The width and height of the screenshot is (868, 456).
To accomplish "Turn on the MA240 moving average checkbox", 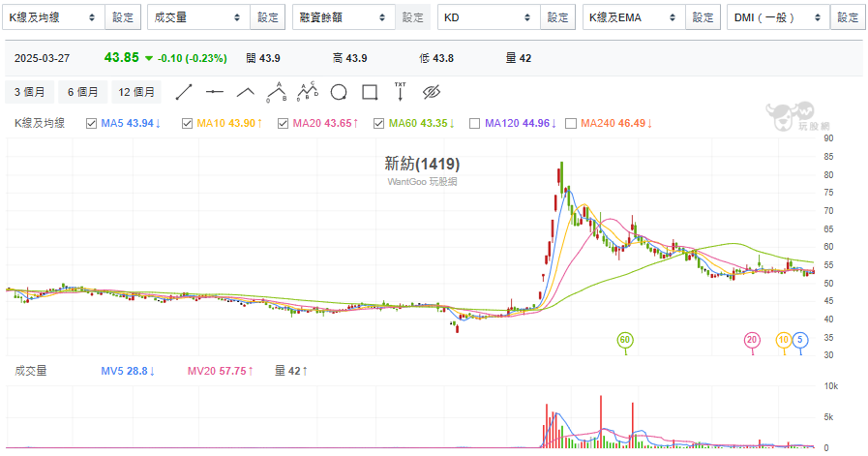I will point(571,124).
